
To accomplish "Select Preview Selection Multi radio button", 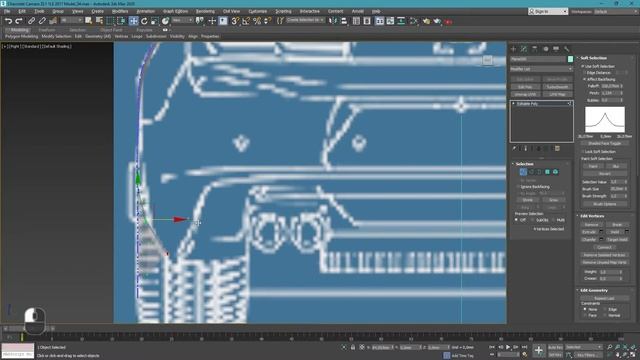I will [x=553, y=220].
